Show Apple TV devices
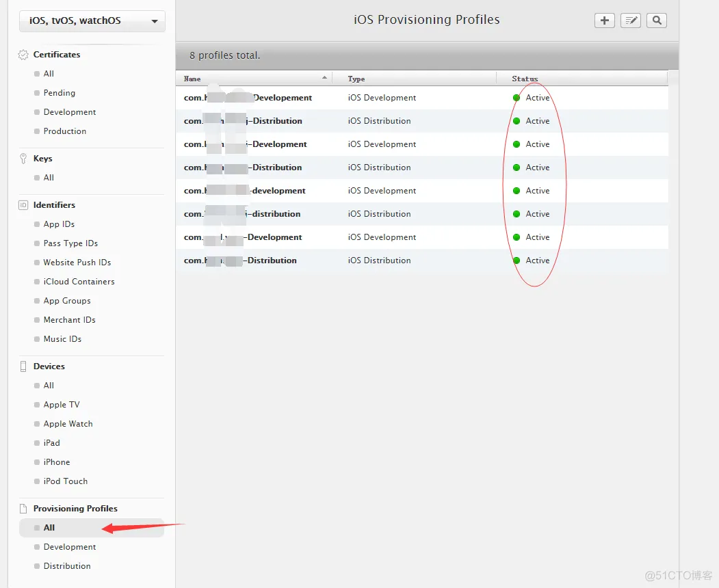This screenshot has height=588, width=719. click(x=62, y=405)
